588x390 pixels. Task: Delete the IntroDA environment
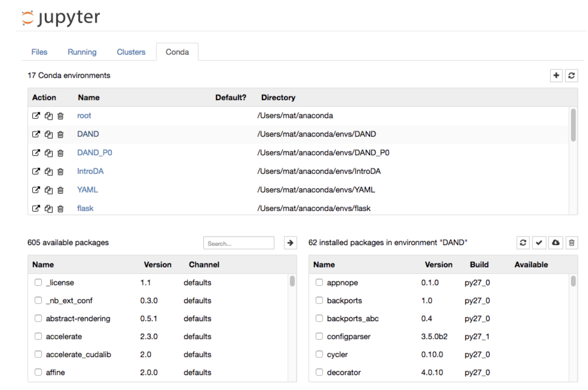61,171
